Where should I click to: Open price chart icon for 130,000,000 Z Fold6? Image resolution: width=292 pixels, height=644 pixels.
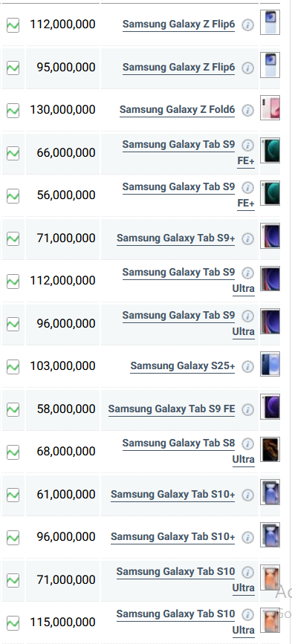tap(13, 110)
